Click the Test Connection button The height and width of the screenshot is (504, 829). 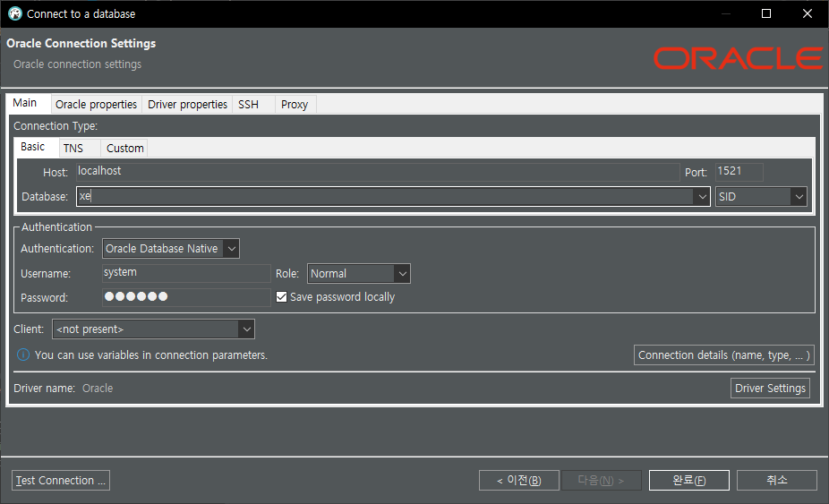61,480
